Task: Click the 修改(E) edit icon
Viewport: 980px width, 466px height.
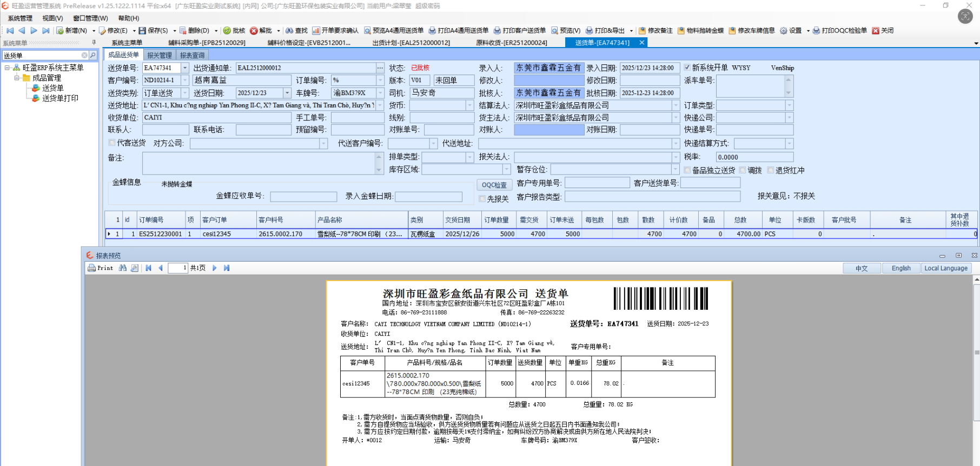Action: tap(102, 31)
